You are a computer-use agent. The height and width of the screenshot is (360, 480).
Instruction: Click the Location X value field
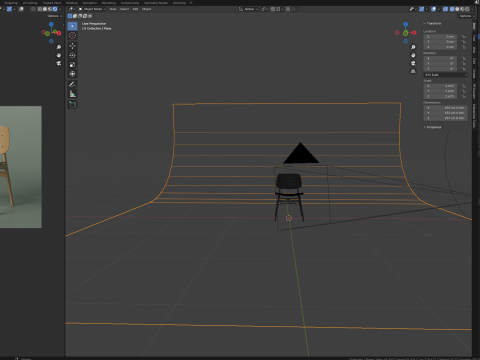(440, 37)
